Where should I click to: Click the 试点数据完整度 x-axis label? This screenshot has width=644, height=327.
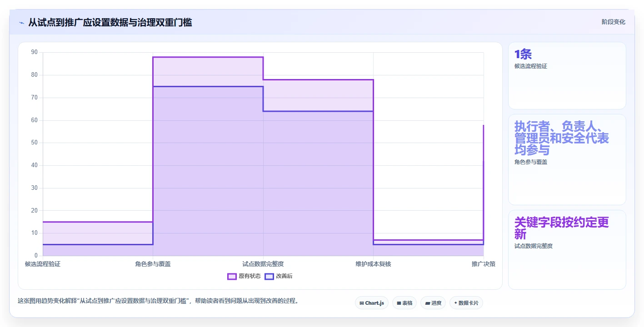click(x=263, y=264)
